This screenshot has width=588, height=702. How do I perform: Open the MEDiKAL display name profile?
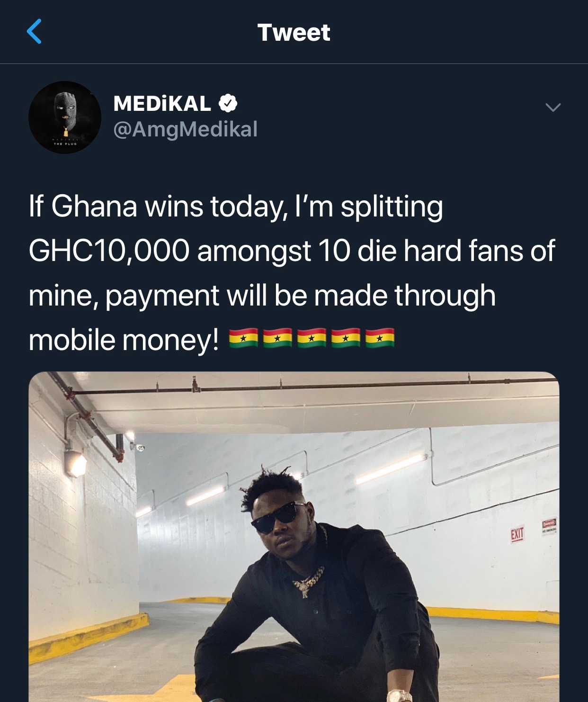pyautogui.click(x=162, y=104)
